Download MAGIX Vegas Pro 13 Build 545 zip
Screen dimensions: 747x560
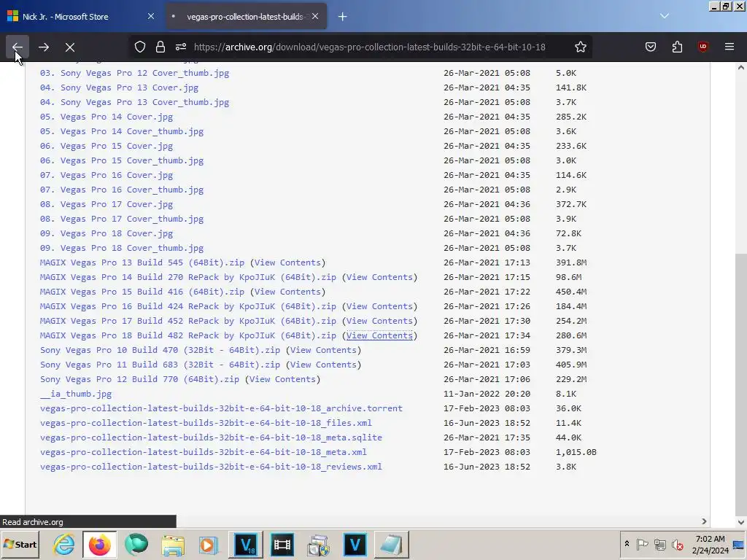[x=142, y=262]
